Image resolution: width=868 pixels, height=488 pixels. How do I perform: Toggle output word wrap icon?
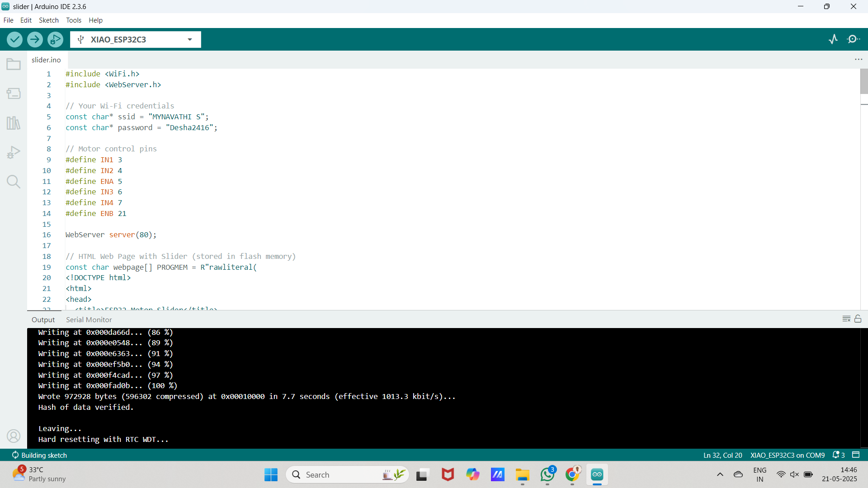tap(846, 319)
